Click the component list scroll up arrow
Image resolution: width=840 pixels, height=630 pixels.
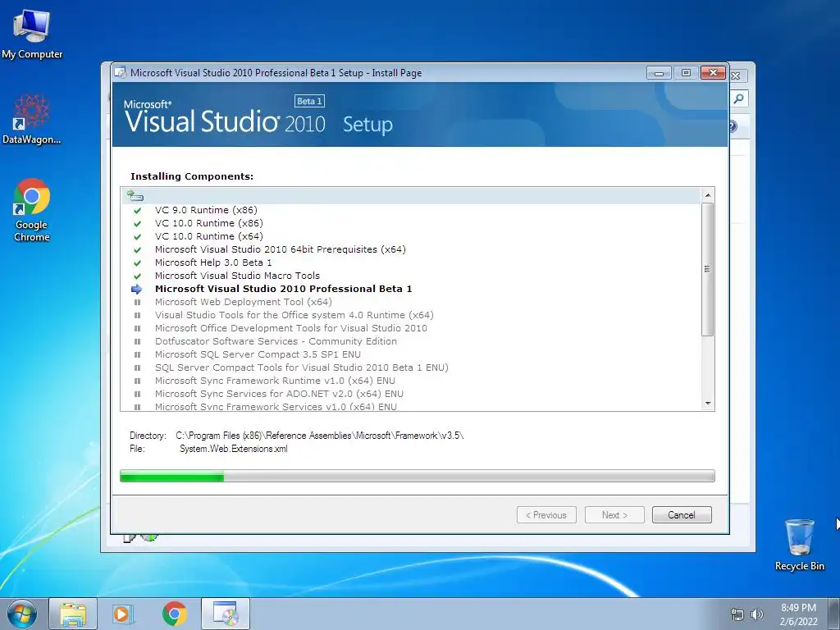point(708,195)
